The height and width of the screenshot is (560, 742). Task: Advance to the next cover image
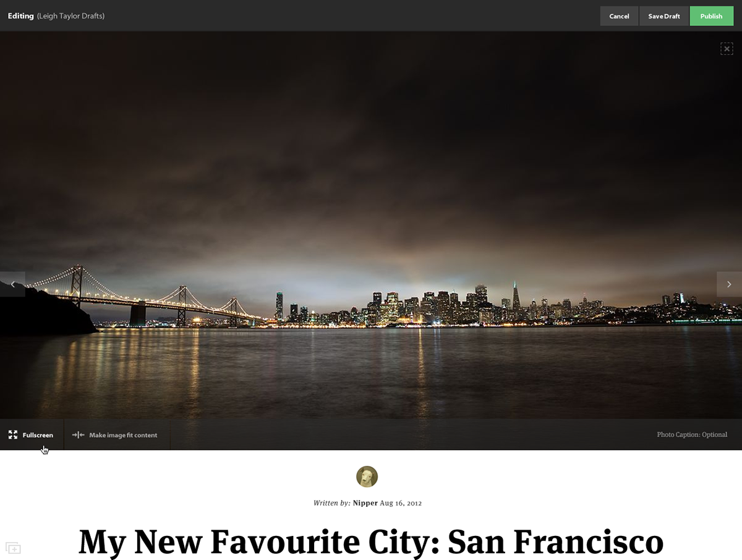pos(729,284)
